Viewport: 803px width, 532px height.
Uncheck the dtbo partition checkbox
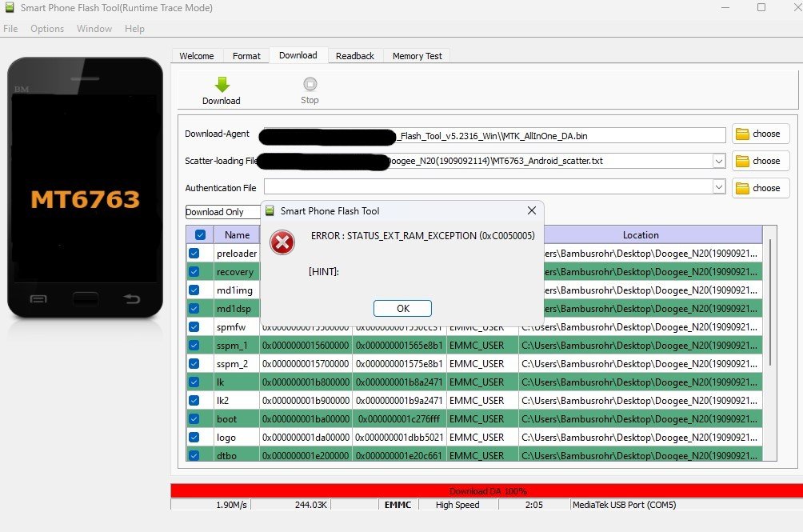click(x=194, y=455)
